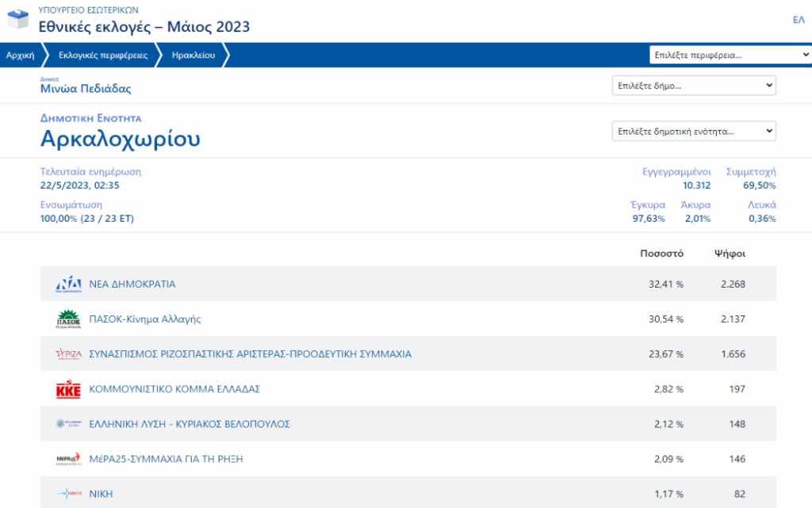This screenshot has width=812, height=508.
Task: Click the Εθνικές εκλογές – Μάιος 2023 title
Action: tap(144, 26)
